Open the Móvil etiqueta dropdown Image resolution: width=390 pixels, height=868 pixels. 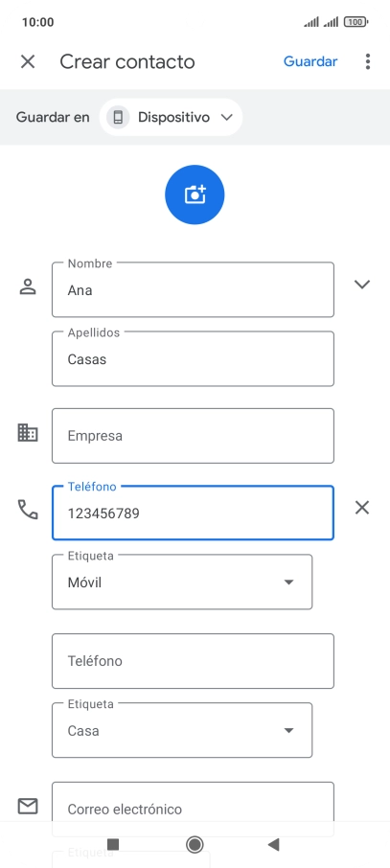click(x=182, y=582)
